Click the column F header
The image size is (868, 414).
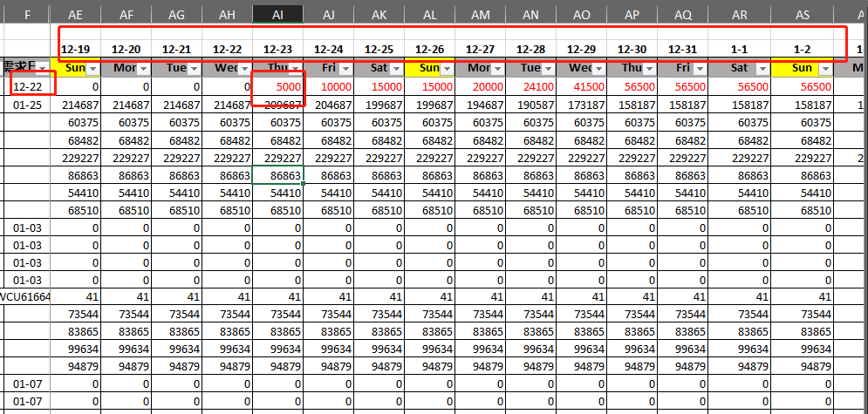click(x=27, y=14)
